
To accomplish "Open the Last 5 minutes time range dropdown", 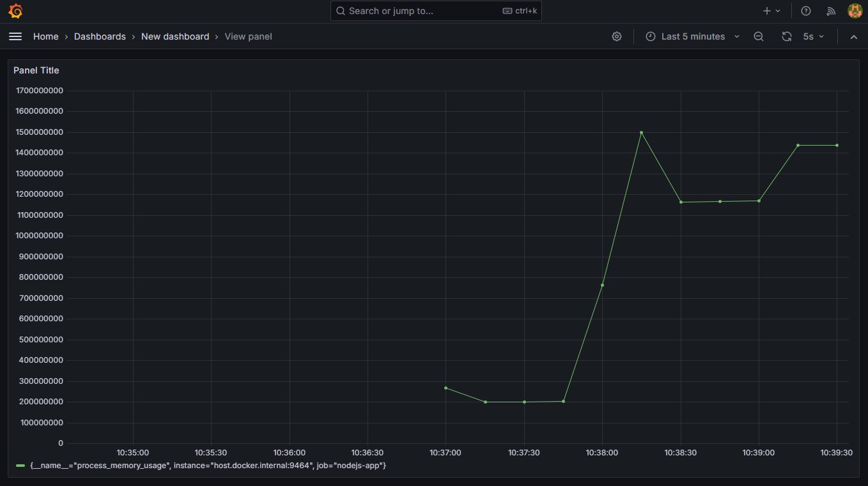I will coord(694,36).
